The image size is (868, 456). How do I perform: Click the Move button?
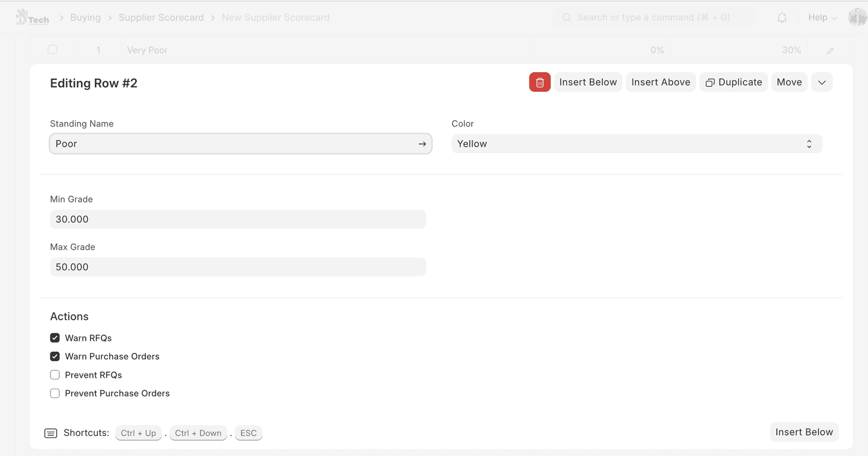coord(789,83)
